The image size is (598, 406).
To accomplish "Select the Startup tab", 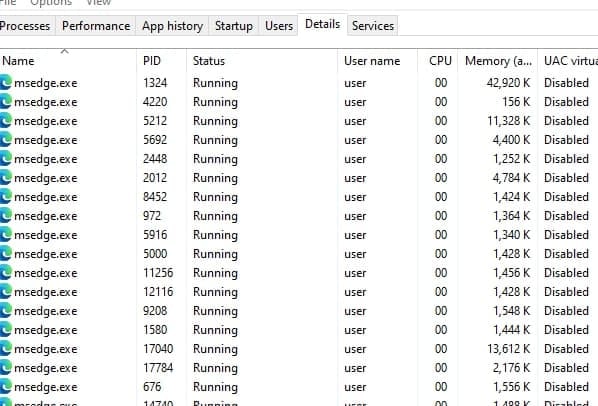I will coord(234,26).
